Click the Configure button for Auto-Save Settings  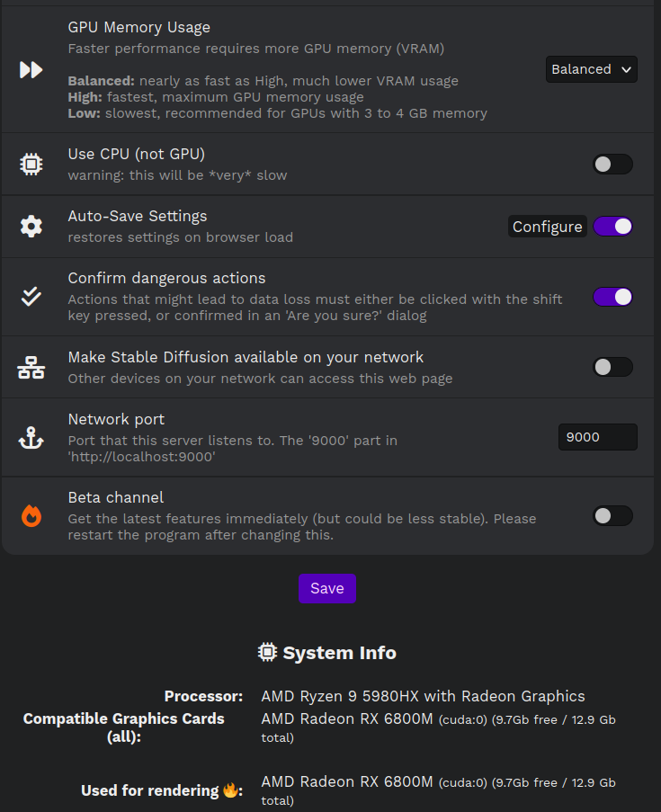click(547, 227)
